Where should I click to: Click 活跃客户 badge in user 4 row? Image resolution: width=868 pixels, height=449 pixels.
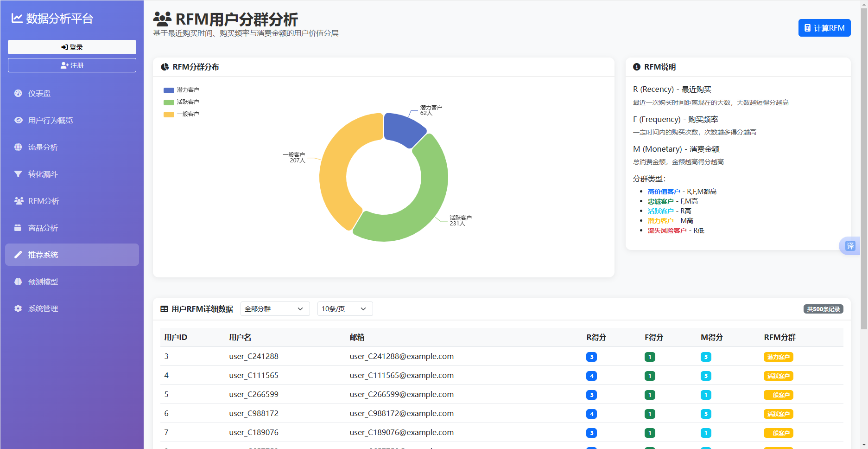pos(778,376)
